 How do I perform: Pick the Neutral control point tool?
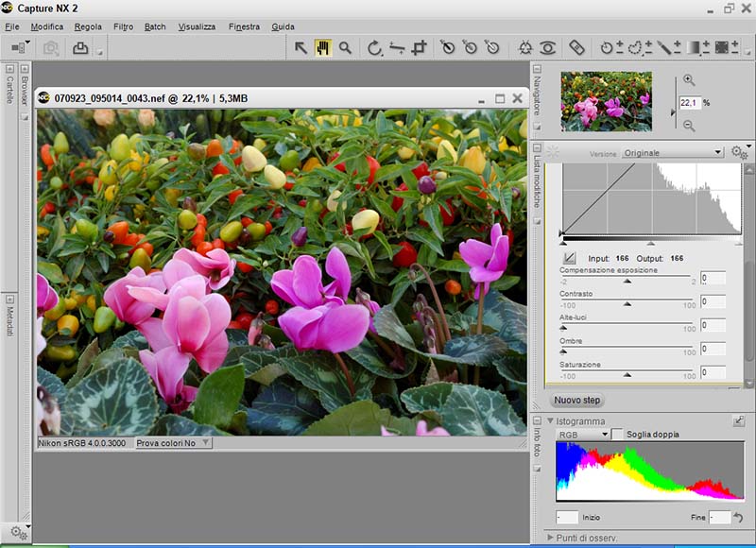470,47
